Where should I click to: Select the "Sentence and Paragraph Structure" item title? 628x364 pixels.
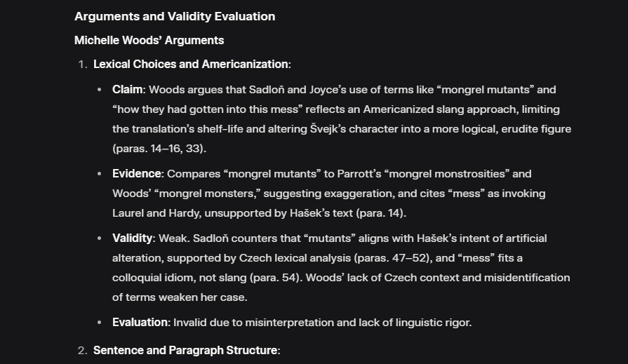coord(185,350)
